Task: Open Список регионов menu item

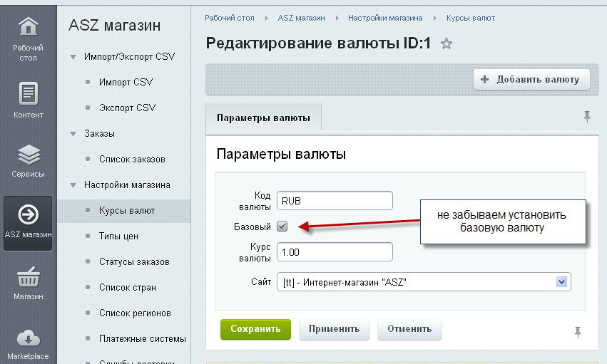Action: [135, 313]
